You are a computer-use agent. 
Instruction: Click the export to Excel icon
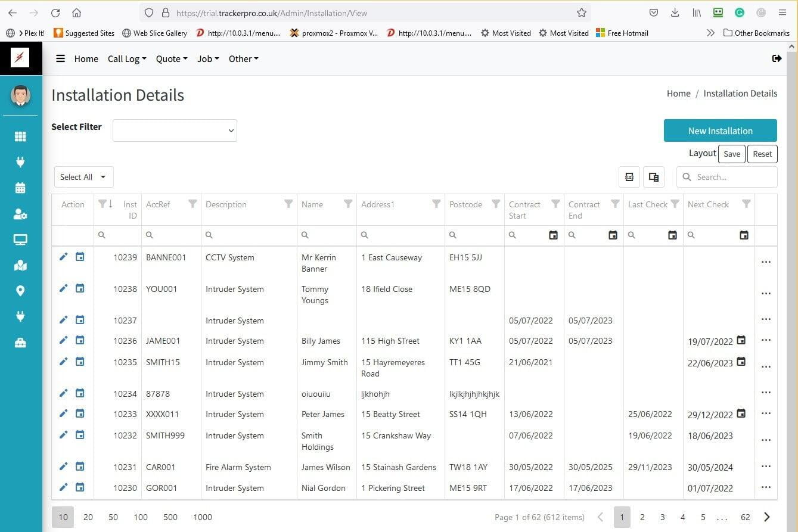pyautogui.click(x=629, y=177)
